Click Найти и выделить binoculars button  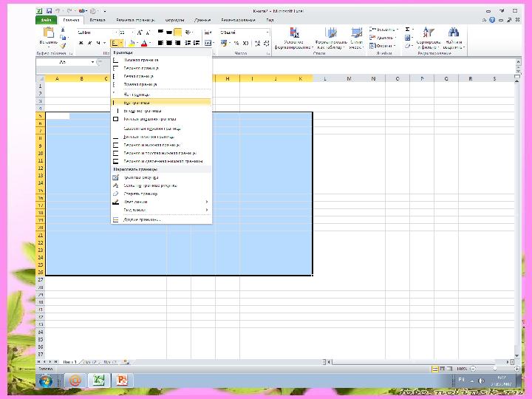click(454, 38)
